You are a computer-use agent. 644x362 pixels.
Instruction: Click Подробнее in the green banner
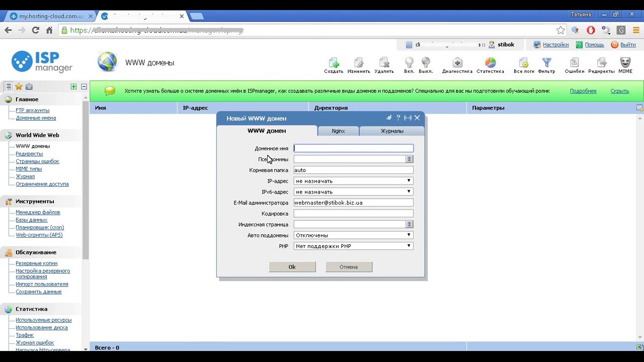[x=583, y=91]
